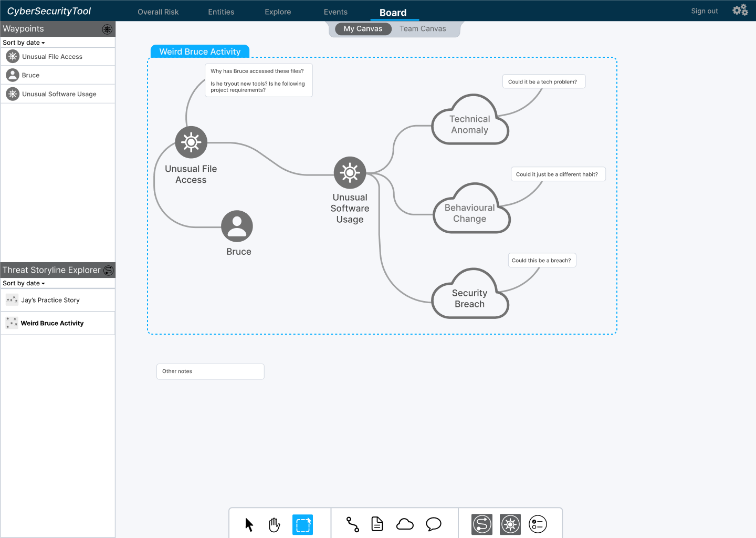The width and height of the screenshot is (756, 538).
Task: Select the connector line tool
Action: click(x=353, y=524)
